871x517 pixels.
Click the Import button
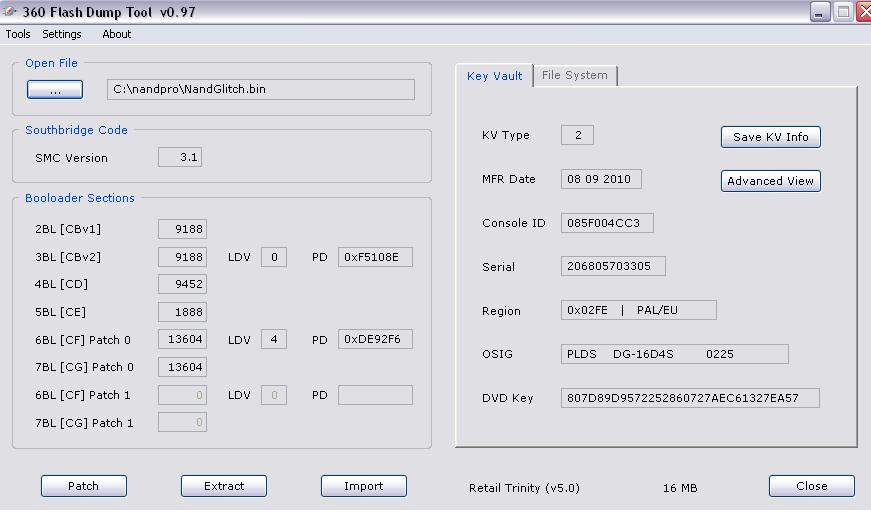pyautogui.click(x=364, y=486)
